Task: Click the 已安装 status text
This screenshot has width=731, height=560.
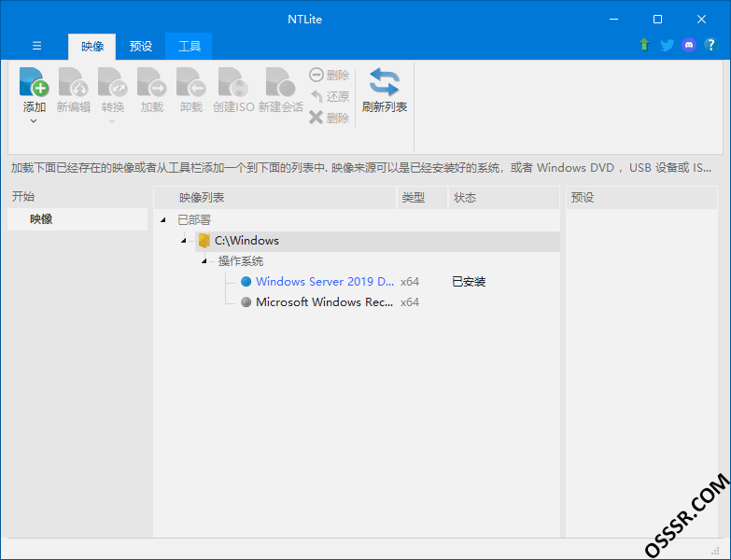Action: pyautogui.click(x=469, y=281)
